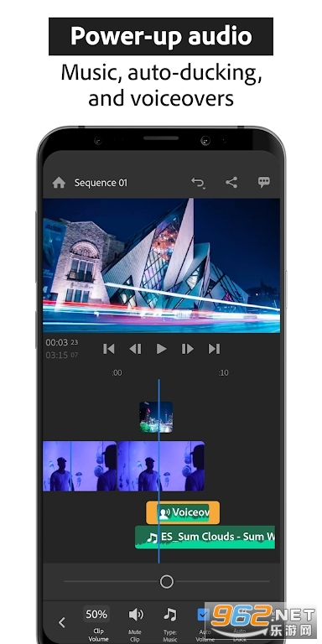Play the sequence
322x644 pixels.
(161, 349)
